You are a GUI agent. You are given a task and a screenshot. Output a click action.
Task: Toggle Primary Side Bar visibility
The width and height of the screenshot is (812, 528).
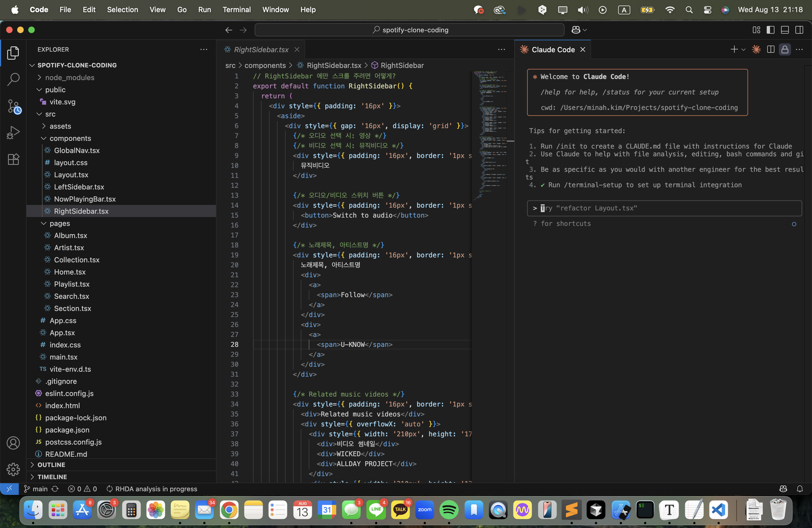[x=770, y=30]
